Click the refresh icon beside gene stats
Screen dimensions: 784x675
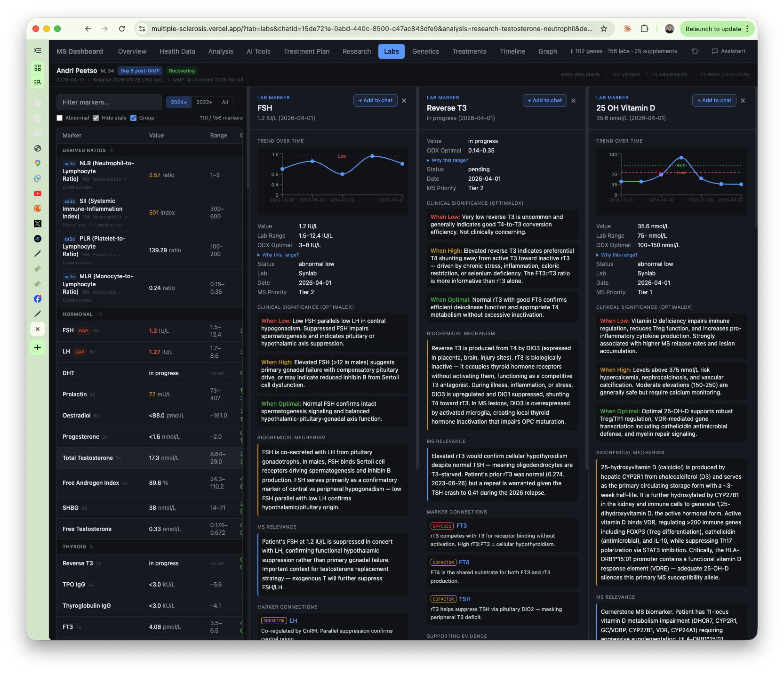pos(695,51)
